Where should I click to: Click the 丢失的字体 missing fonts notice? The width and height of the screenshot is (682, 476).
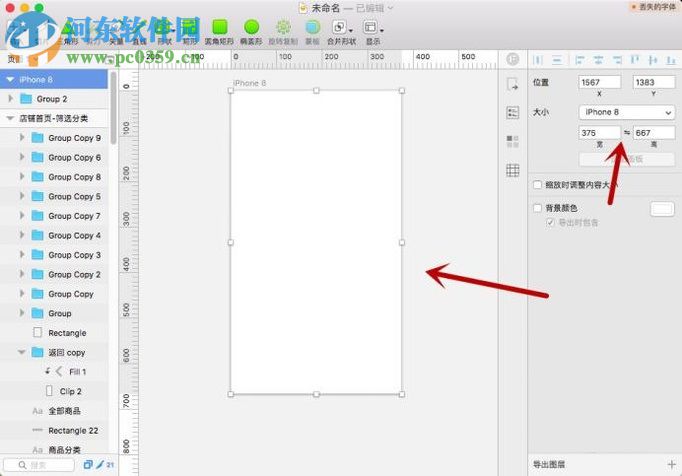[x=653, y=7]
